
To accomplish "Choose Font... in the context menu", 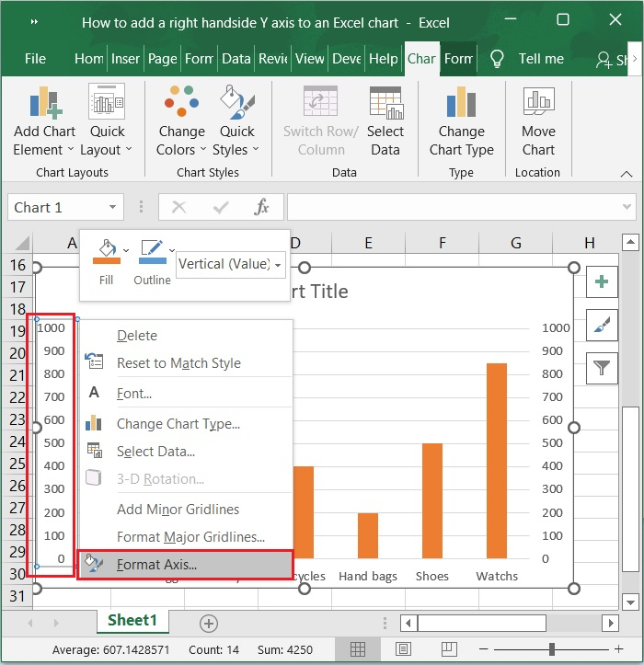I will tap(187, 394).
